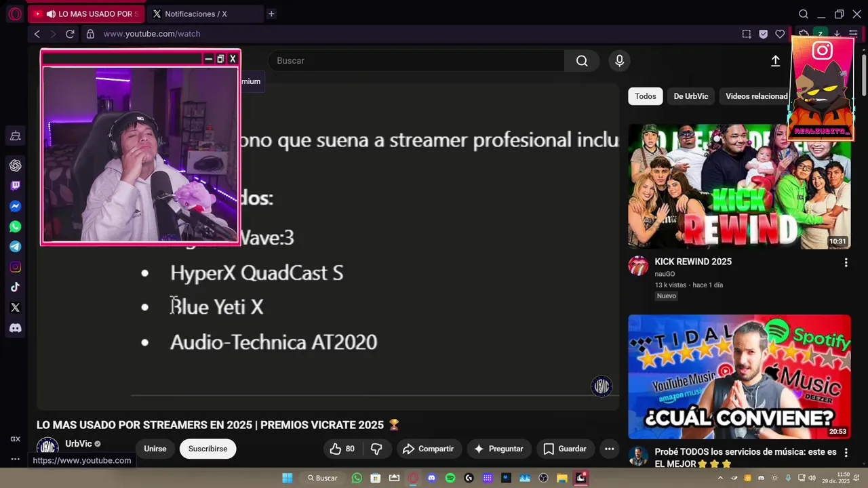View site security padlock info
The height and width of the screenshot is (488, 868).
click(x=90, y=34)
